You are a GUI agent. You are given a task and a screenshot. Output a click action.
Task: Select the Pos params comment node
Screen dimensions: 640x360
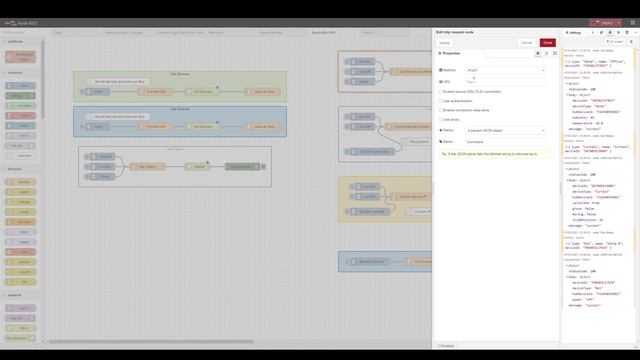[x=416, y=142]
